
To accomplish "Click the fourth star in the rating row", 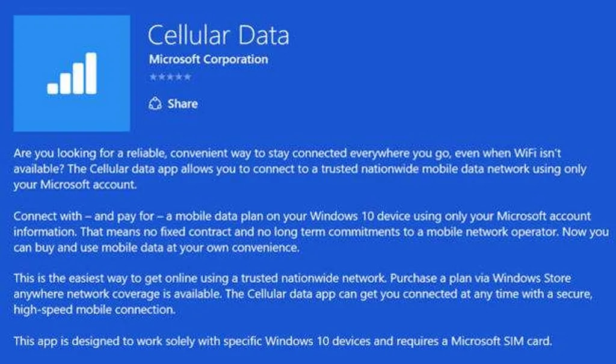I will click(179, 77).
